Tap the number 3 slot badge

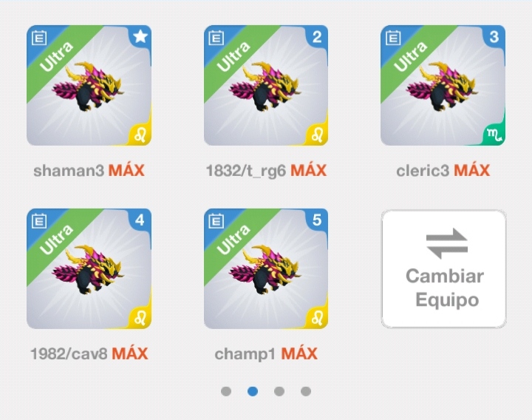tap(494, 37)
